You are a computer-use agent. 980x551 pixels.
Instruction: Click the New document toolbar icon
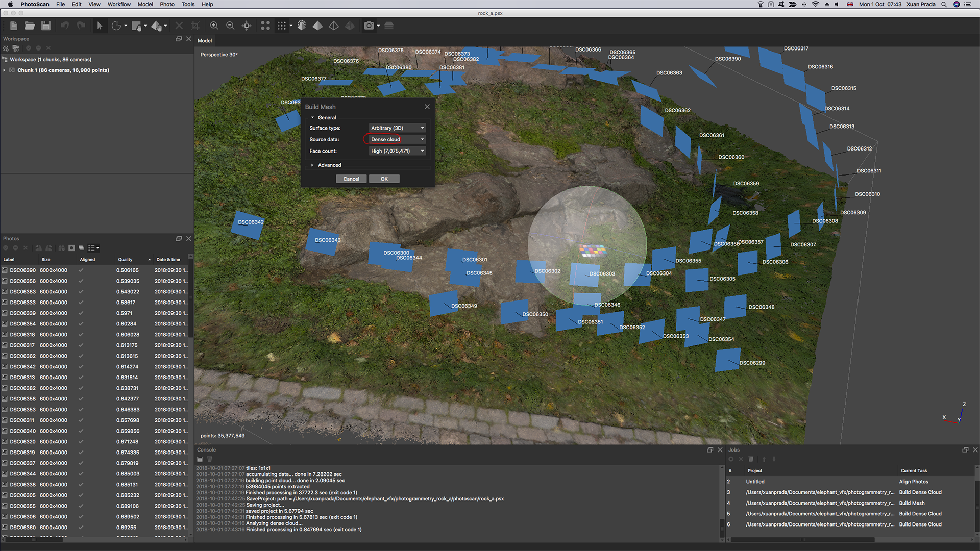coord(14,26)
